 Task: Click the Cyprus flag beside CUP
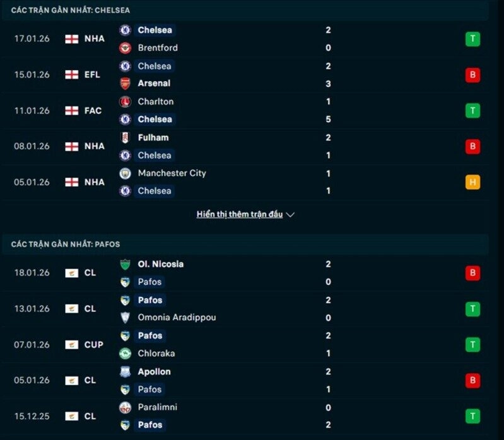point(72,345)
